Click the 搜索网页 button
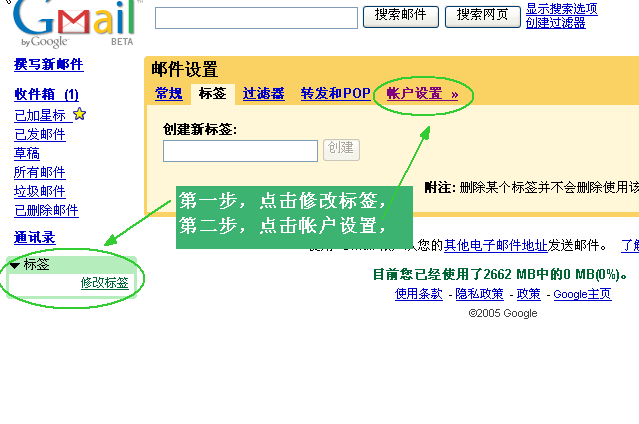Image resolution: width=639 pixels, height=424 pixels. [483, 17]
